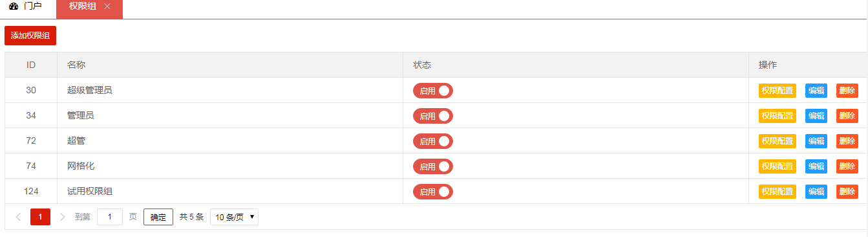Click 确定 to confirm page jump
Viewport: 868px width, 237px height.
click(158, 217)
